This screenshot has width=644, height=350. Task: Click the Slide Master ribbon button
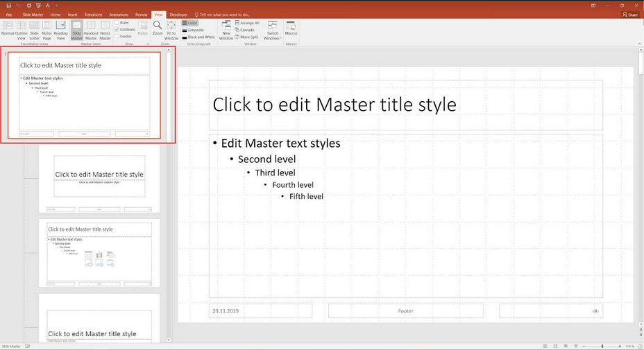tap(77, 30)
